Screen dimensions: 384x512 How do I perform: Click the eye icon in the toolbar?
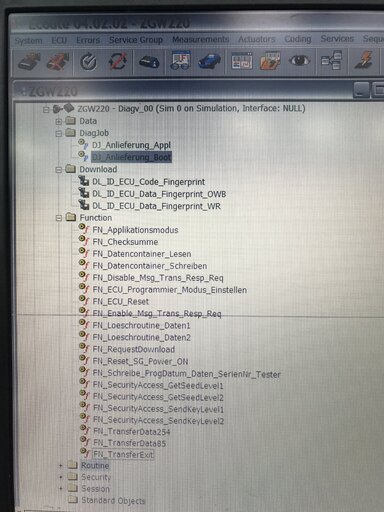click(299, 61)
